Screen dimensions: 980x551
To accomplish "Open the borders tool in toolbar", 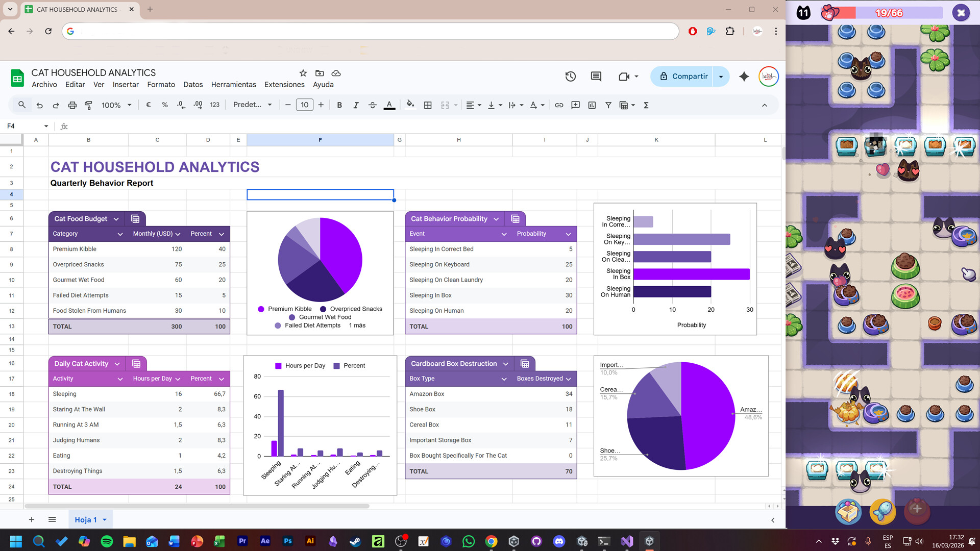I will click(x=428, y=105).
